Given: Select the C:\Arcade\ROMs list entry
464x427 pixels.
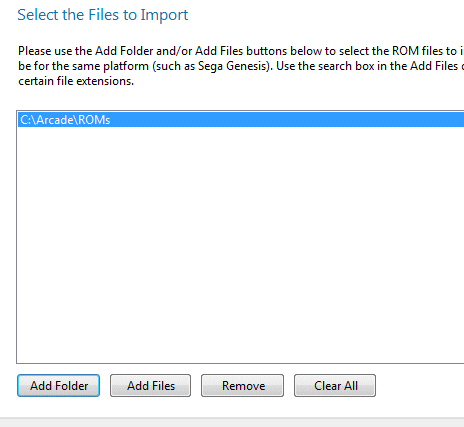Looking at the screenshot, I should click(x=241, y=120).
